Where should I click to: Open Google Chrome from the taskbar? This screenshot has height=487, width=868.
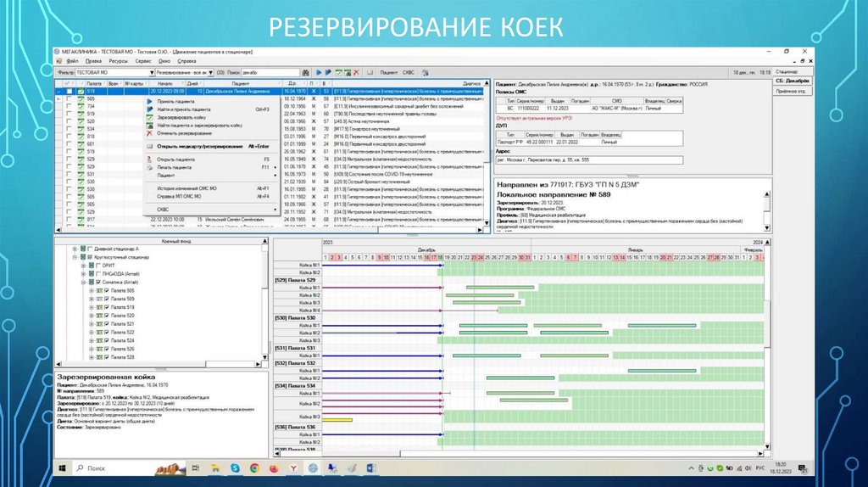point(254,468)
